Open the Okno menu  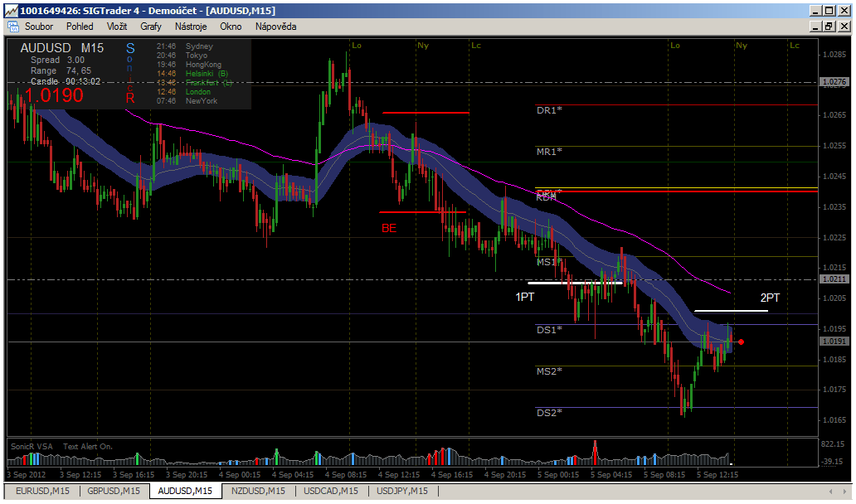point(231,27)
